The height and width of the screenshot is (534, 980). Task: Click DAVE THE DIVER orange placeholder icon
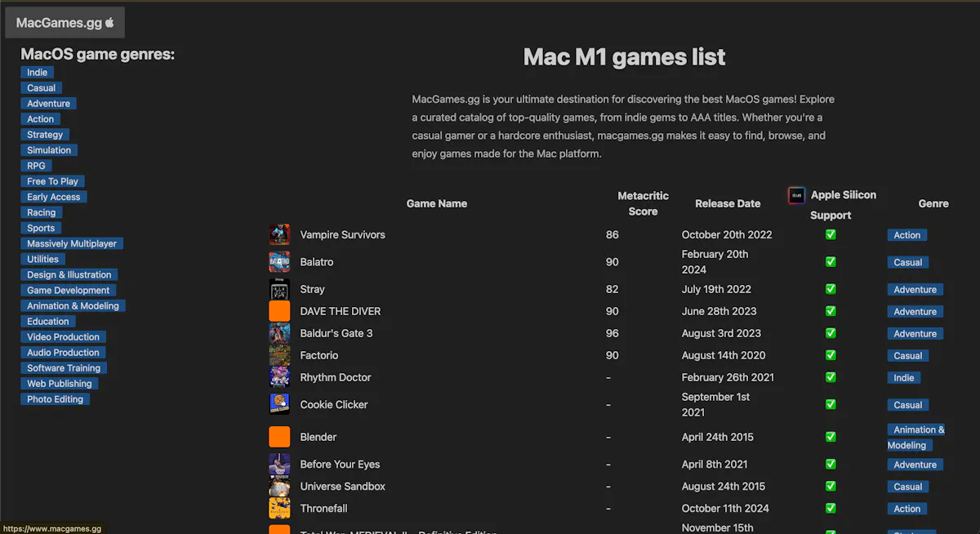click(279, 311)
